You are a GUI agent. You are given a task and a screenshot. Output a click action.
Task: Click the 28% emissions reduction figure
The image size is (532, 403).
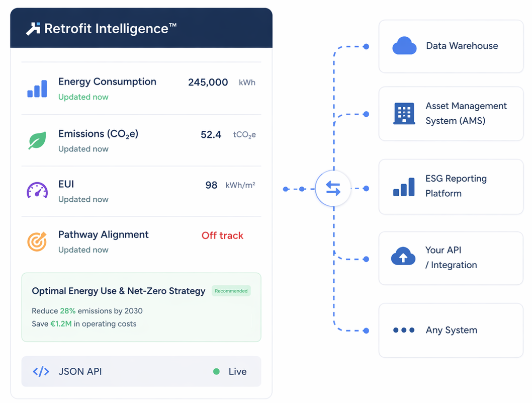[x=67, y=311]
